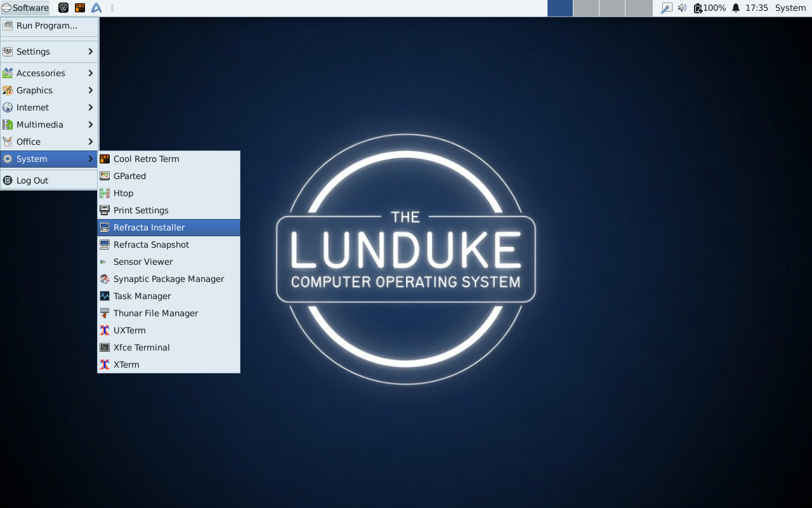Viewport: 812px width, 508px height.
Task: Open Run Program... dialog
Action: (x=49, y=25)
